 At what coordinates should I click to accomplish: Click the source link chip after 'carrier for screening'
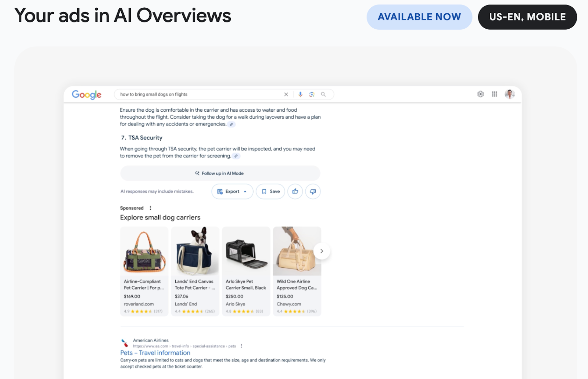click(236, 156)
